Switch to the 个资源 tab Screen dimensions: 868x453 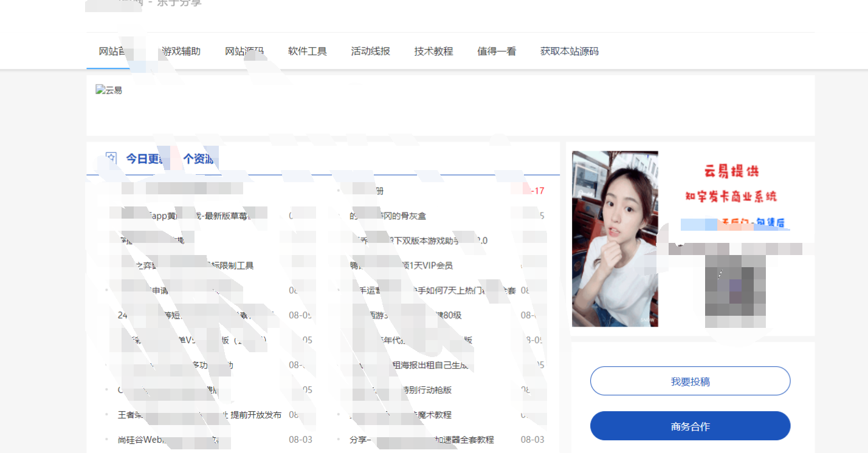[198, 158]
